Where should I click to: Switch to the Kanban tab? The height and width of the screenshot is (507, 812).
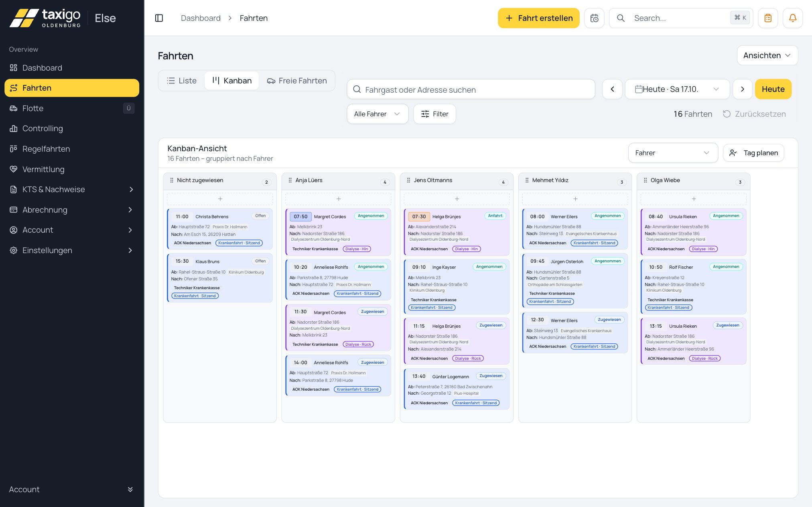[232, 81]
